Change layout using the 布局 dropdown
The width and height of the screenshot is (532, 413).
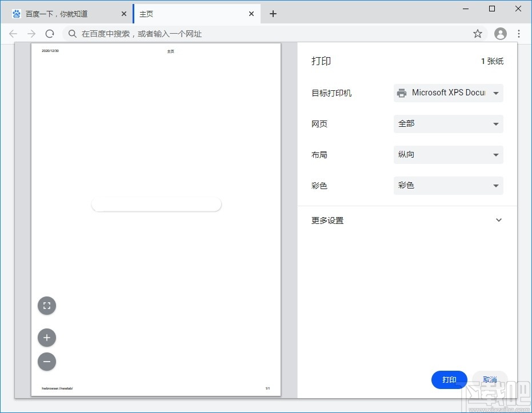pos(448,155)
